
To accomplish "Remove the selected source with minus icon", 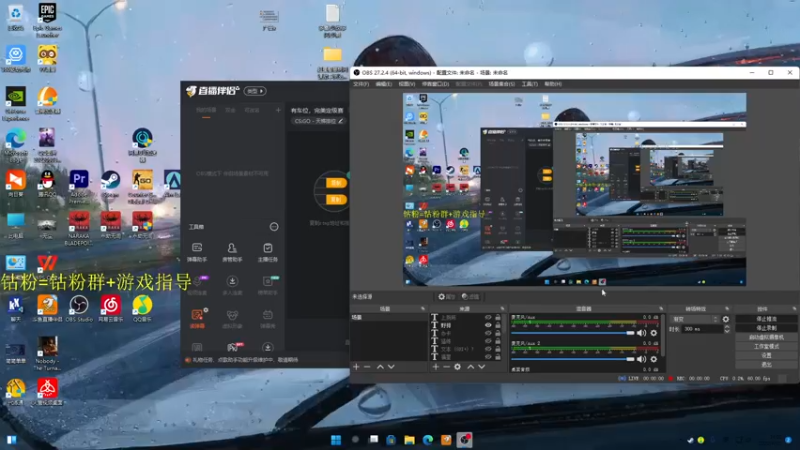I will (x=446, y=366).
